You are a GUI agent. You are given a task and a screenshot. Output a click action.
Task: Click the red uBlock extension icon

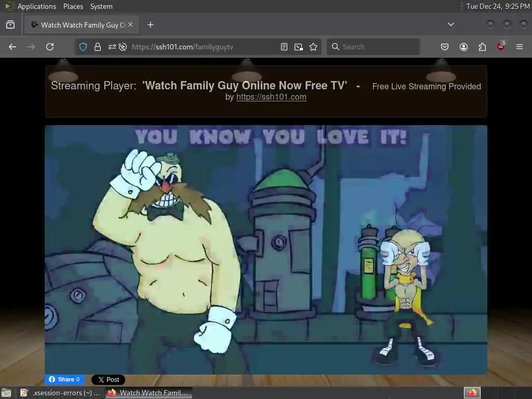click(x=501, y=46)
